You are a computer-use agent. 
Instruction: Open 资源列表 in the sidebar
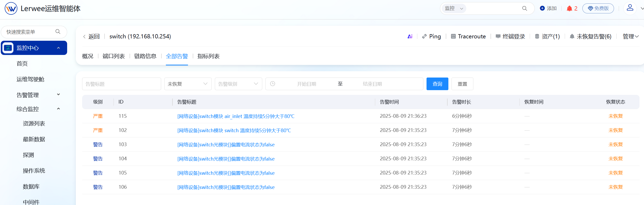pos(34,124)
